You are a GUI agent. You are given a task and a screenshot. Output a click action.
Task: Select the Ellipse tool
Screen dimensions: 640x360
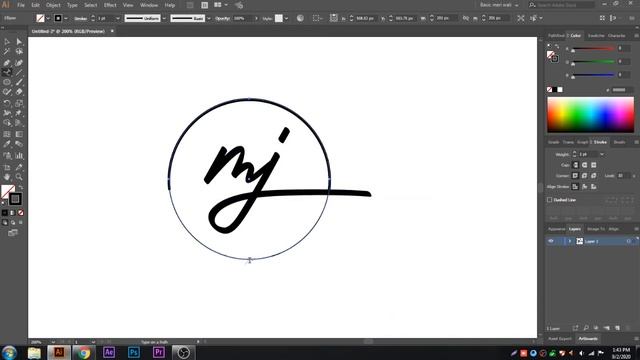pos(7,82)
